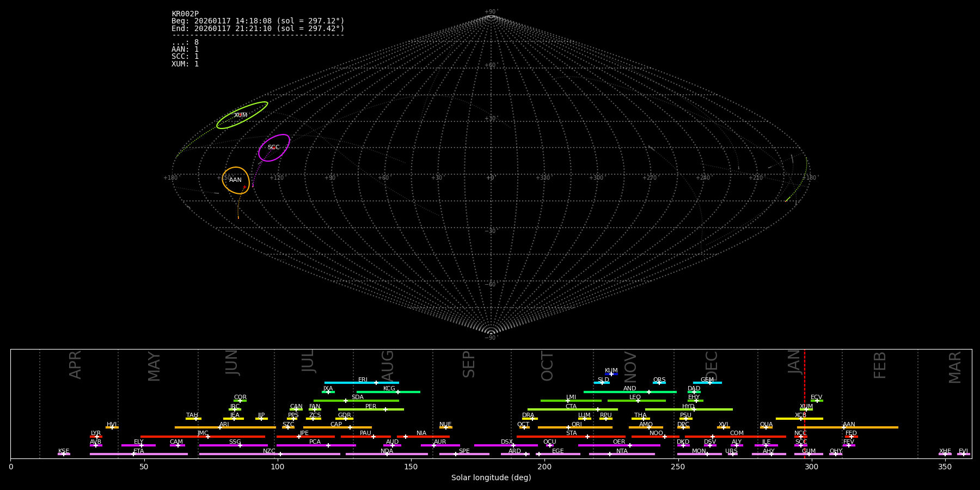The height and width of the screenshot is (490, 980).
Task: Click the cyan ERI shower color bar
Action: [361, 383]
